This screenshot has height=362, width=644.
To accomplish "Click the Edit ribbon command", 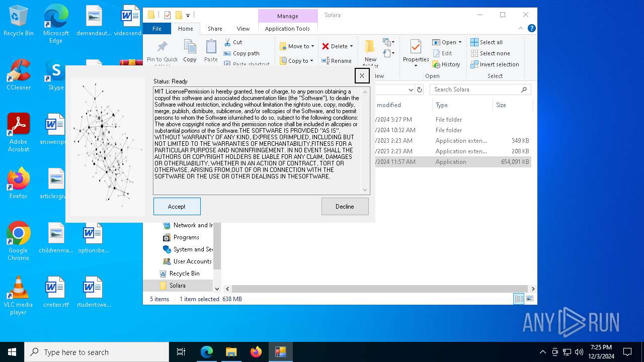I will coord(442,53).
